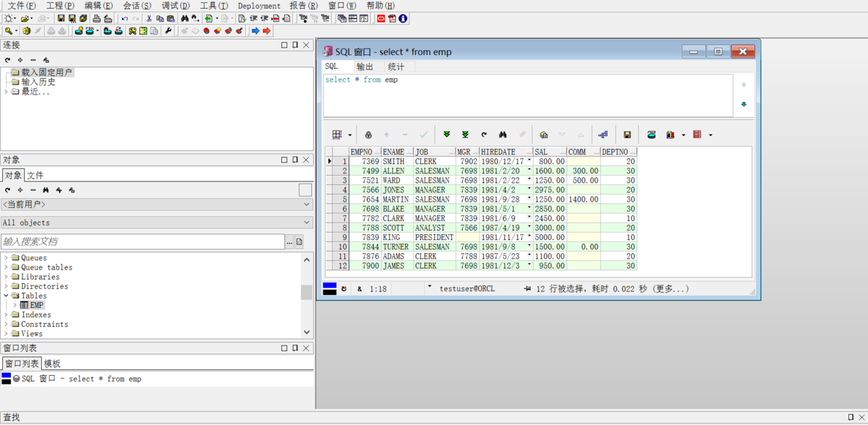The image size is (868, 425).
Task: Open HIREDATE dropdown in SMITH row
Action: pyautogui.click(x=529, y=160)
